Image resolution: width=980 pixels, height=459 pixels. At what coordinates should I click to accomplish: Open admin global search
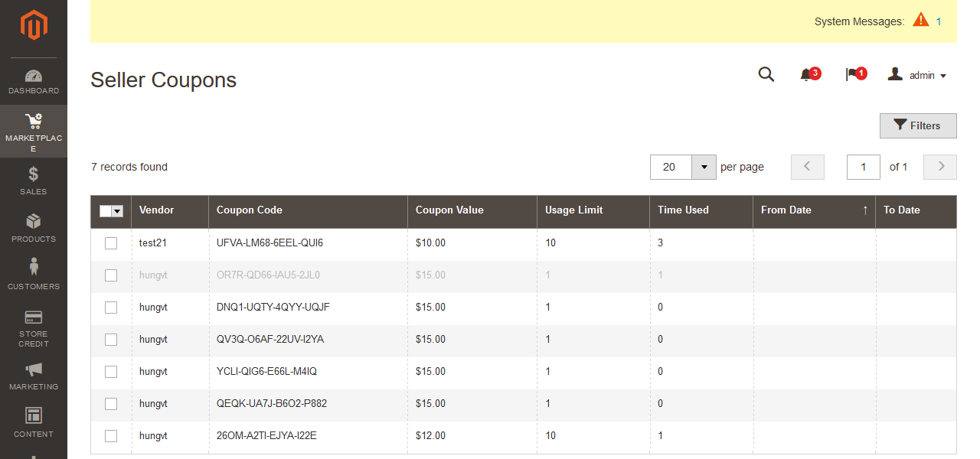[766, 74]
